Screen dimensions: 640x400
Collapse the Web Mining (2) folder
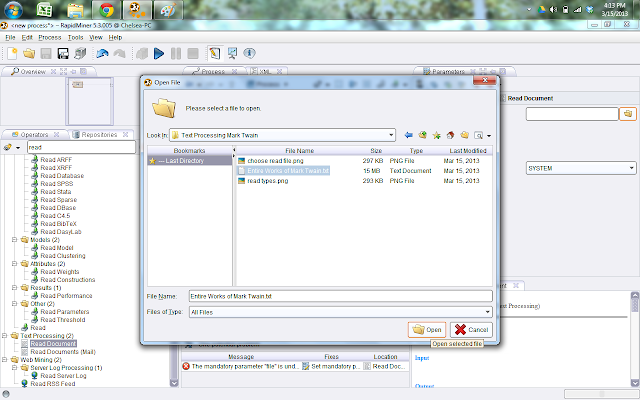pos(5,360)
